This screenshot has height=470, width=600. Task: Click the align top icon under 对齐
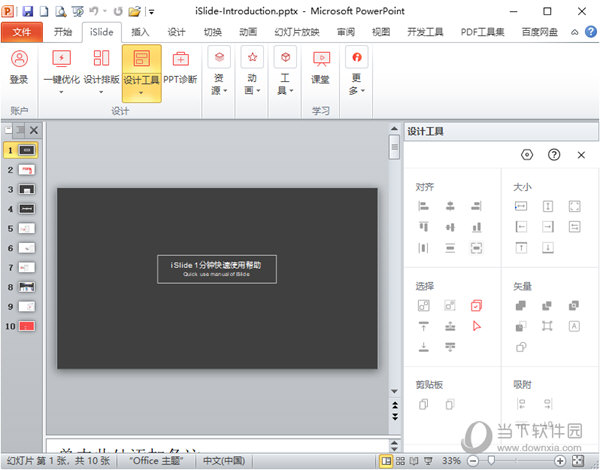[424, 227]
